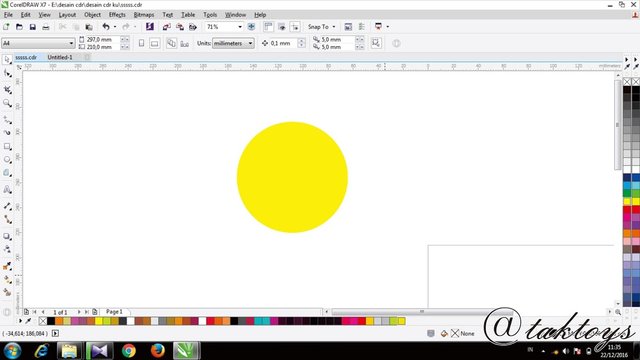The width and height of the screenshot is (640, 360).
Task: Open the Object menu
Action: pos(92,15)
